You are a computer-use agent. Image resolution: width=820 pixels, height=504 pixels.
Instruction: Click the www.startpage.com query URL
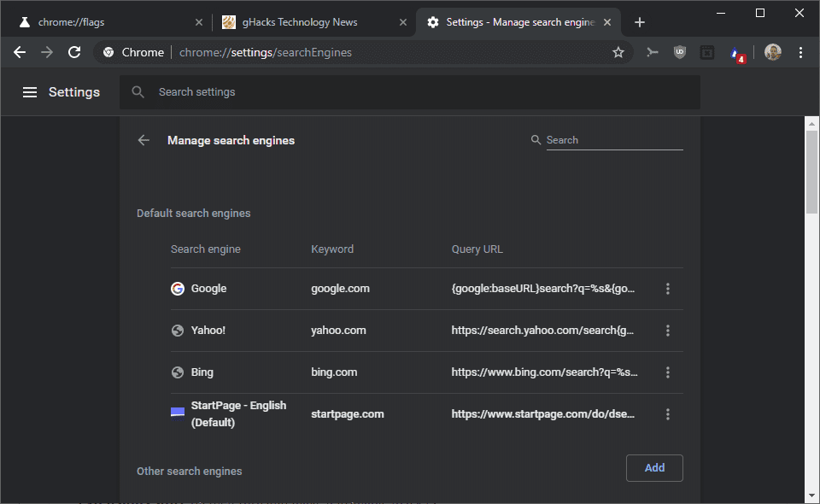(x=543, y=414)
